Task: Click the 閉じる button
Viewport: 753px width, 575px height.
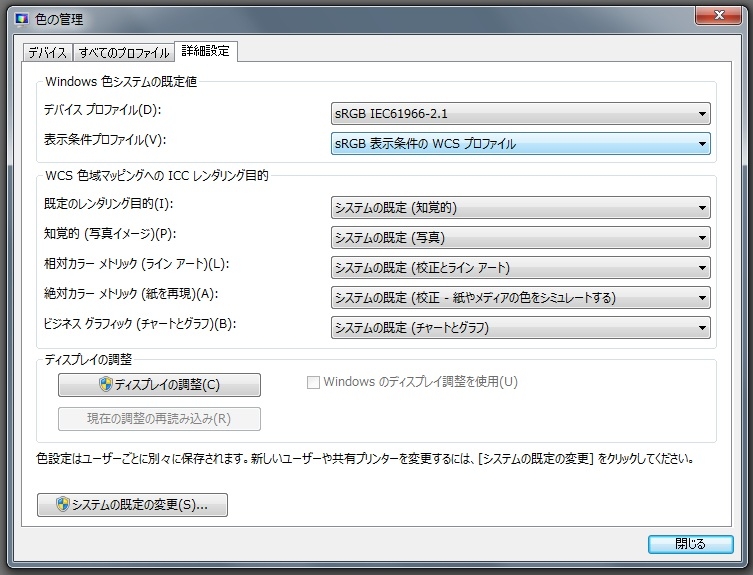Action: [691, 544]
